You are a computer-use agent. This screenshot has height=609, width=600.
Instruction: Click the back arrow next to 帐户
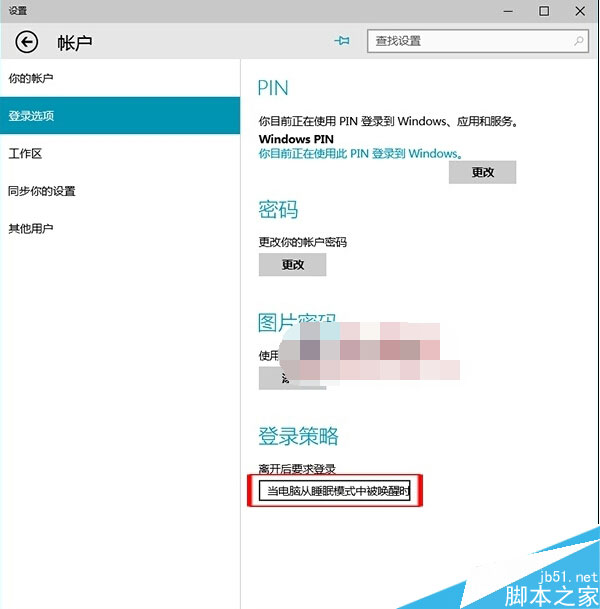pyautogui.click(x=27, y=41)
